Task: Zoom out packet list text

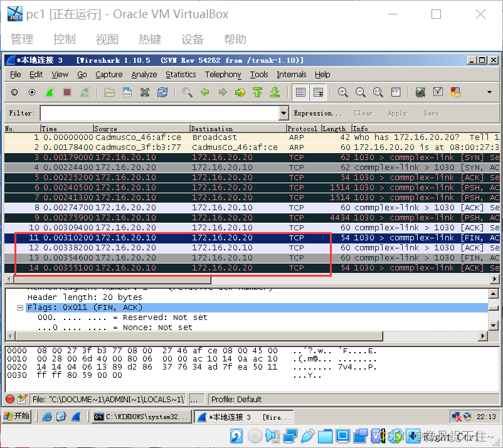Action: tap(360, 92)
